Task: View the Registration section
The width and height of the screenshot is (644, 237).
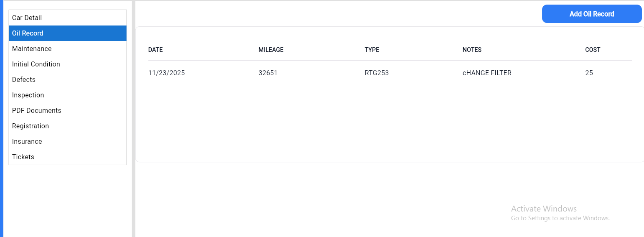Action: point(31,126)
